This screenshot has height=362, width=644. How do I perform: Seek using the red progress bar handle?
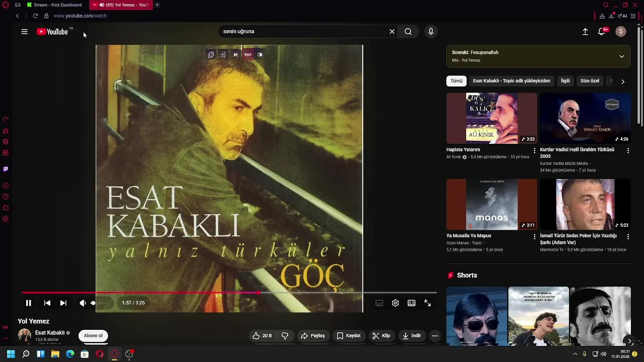[259, 293]
